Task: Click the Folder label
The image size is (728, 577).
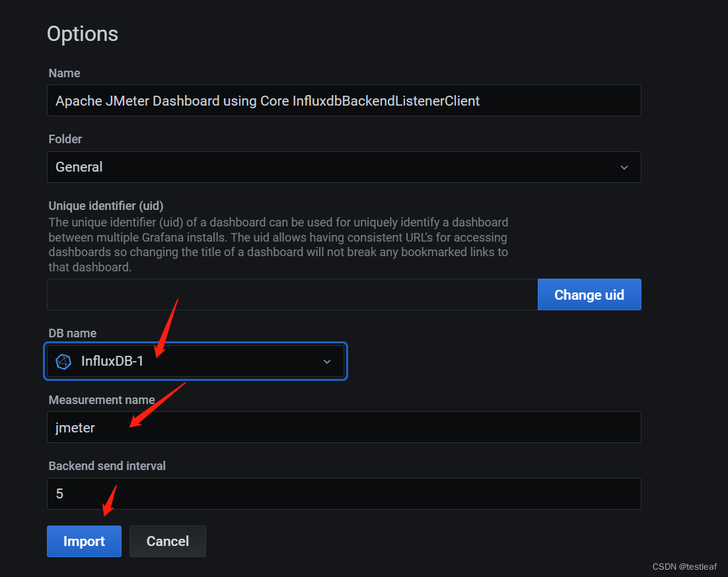Action: point(65,139)
